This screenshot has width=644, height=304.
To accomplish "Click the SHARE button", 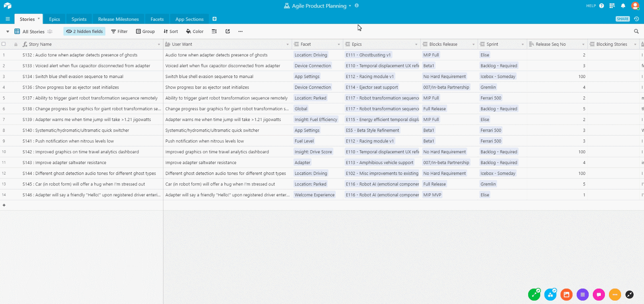I will [622, 19].
